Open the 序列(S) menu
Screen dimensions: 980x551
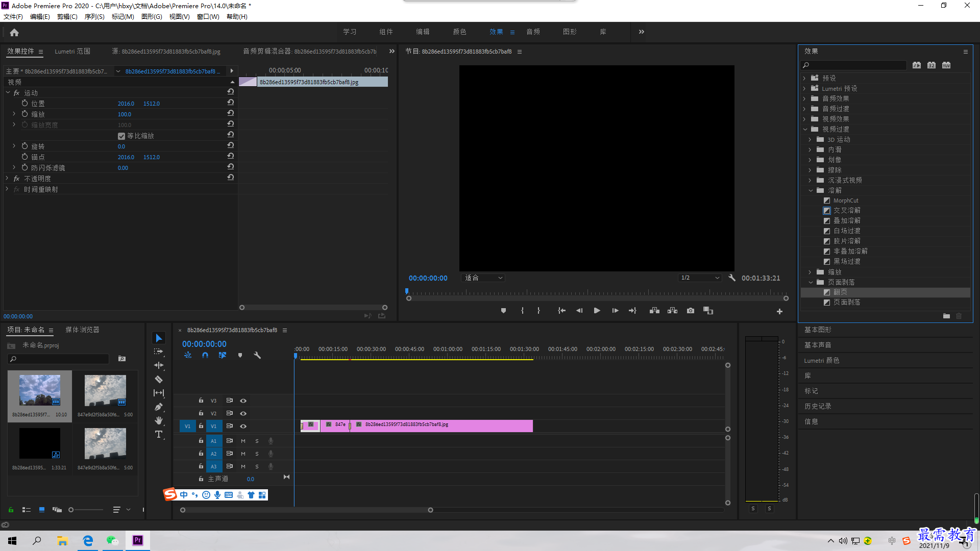(x=94, y=17)
